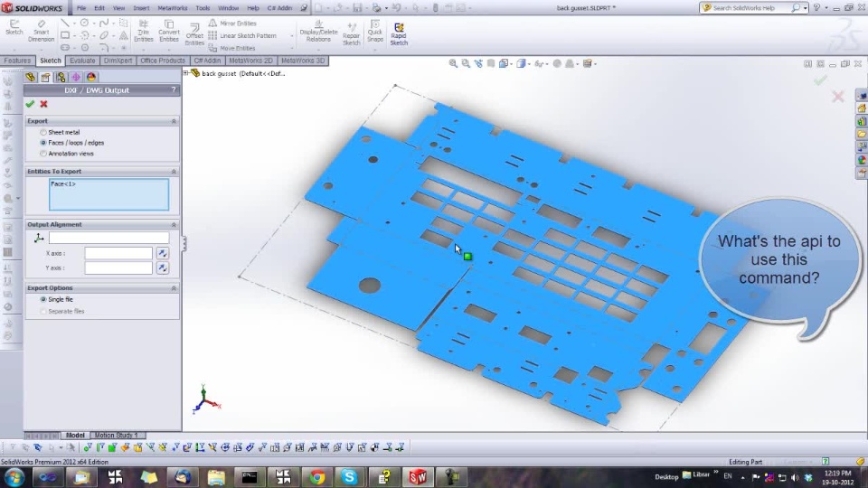This screenshot has height=488, width=868.
Task: Open the Tools menu
Action: click(203, 8)
